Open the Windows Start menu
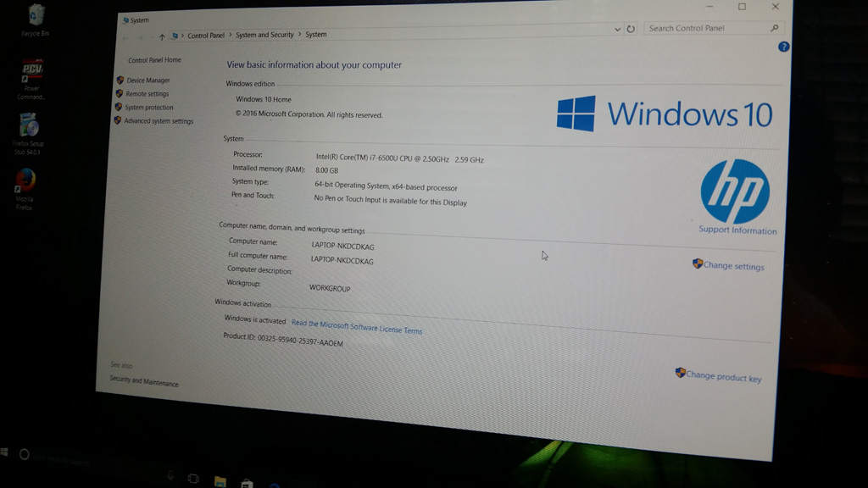Image resolution: width=868 pixels, height=488 pixels. (4, 452)
